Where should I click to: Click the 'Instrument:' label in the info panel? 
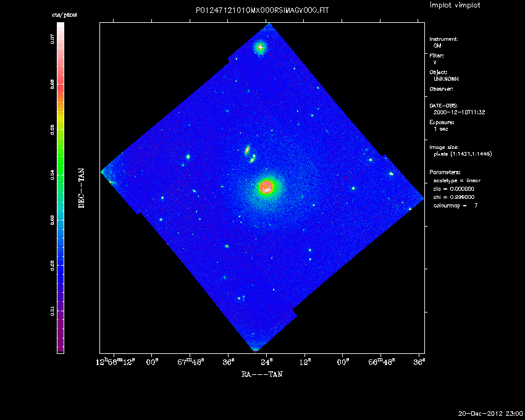[443, 39]
